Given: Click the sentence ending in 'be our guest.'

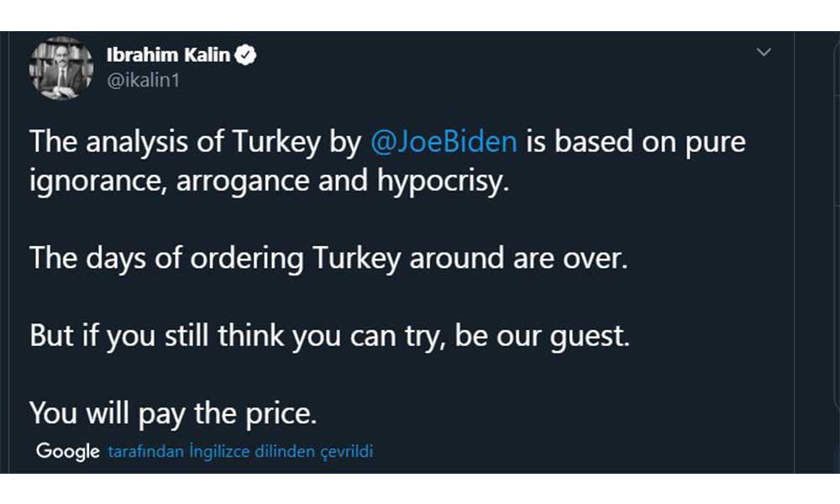Looking at the screenshot, I should 328,336.
